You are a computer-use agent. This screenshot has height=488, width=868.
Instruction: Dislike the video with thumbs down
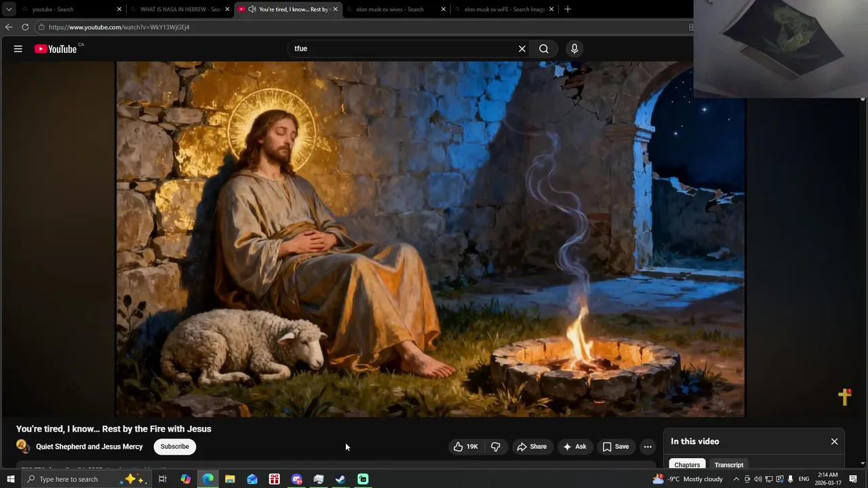click(496, 447)
